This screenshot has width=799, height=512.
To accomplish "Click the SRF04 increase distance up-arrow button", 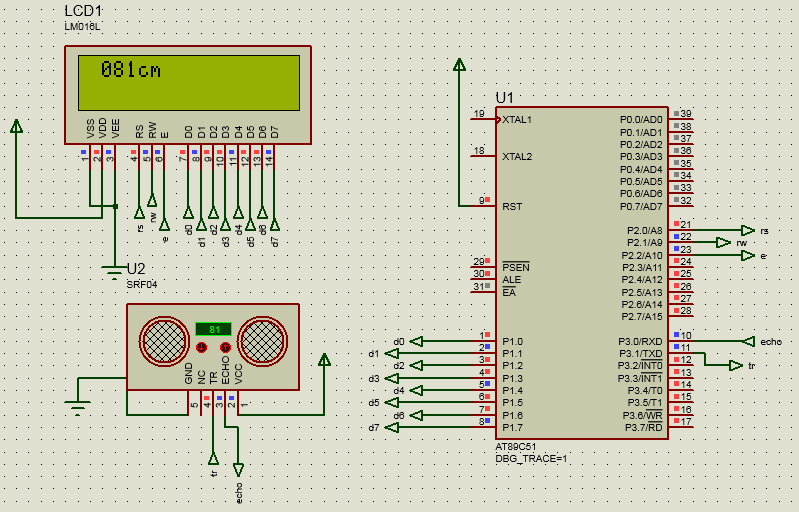I will tap(226, 348).
